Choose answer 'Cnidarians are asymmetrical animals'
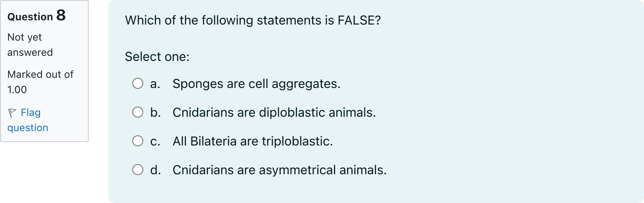This screenshot has height=203, width=644. (279, 170)
